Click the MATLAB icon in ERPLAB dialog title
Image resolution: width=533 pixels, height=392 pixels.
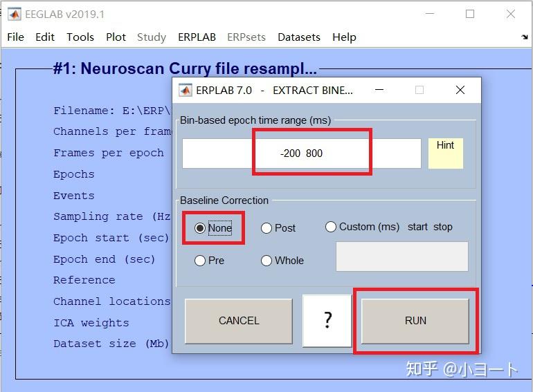(x=186, y=90)
